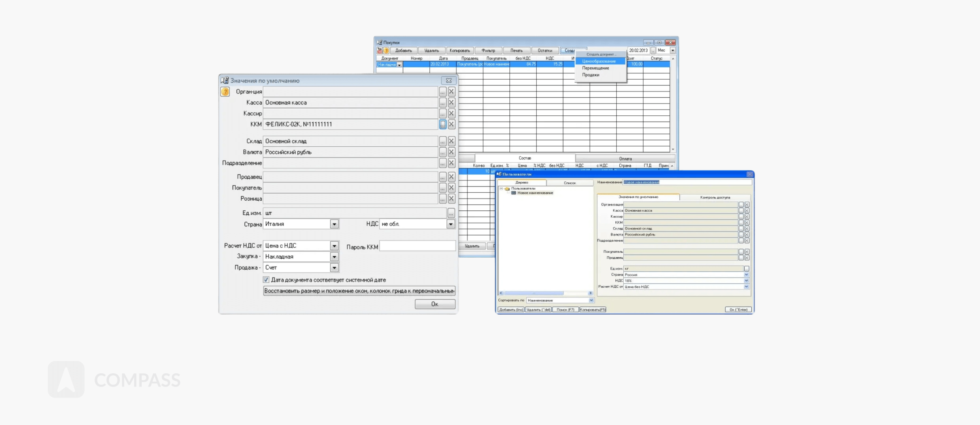
Task: Open the НДС dropdown showing 'не обл.'
Action: click(x=450, y=224)
